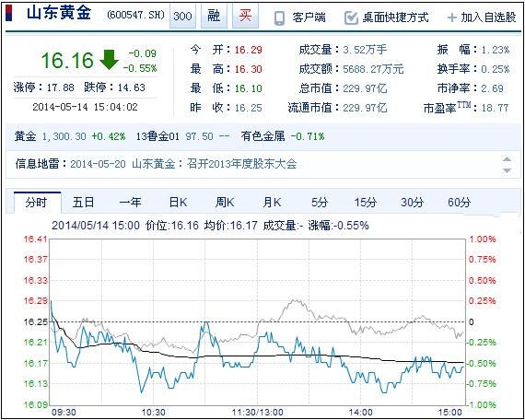Click the 成交量 value 3.52万手

pyautogui.click(x=365, y=51)
